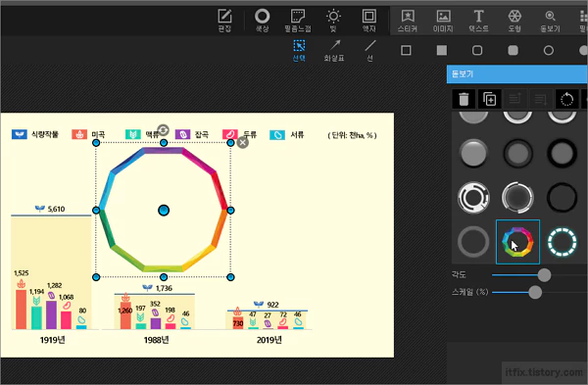588x385 pixels.
Task: Open the 편집 edit tab
Action: click(x=224, y=21)
